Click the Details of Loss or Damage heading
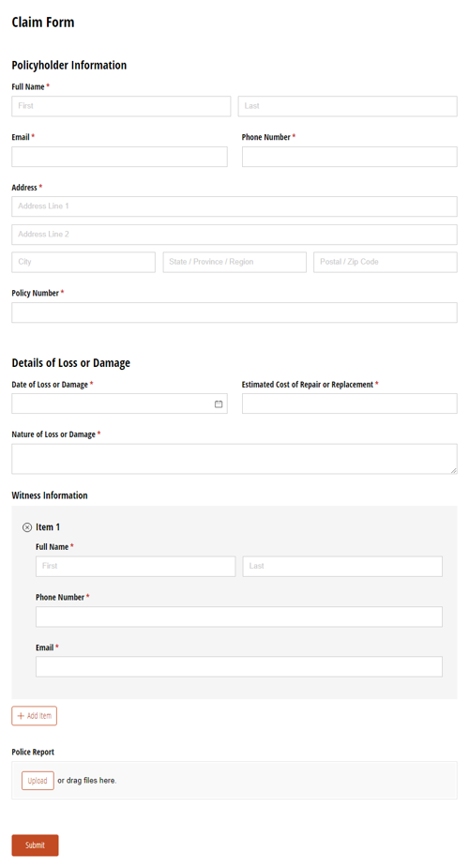Screen dimensions: 469x868 point(70,363)
